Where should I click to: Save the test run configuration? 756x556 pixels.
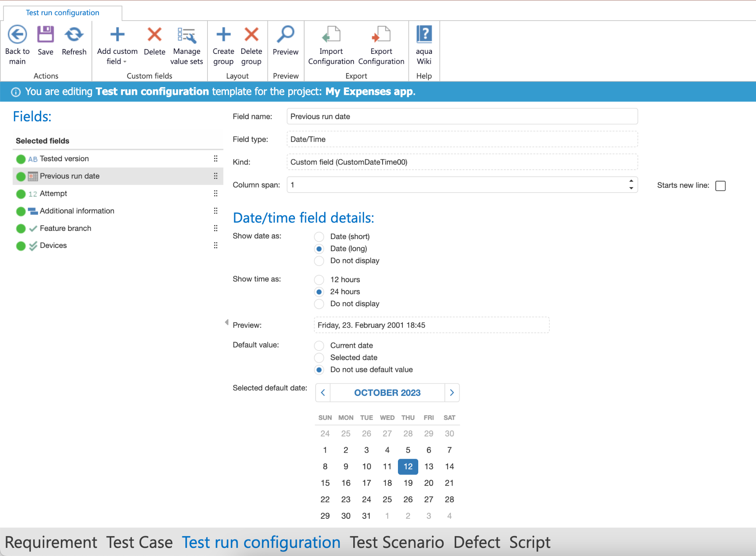[x=45, y=35]
